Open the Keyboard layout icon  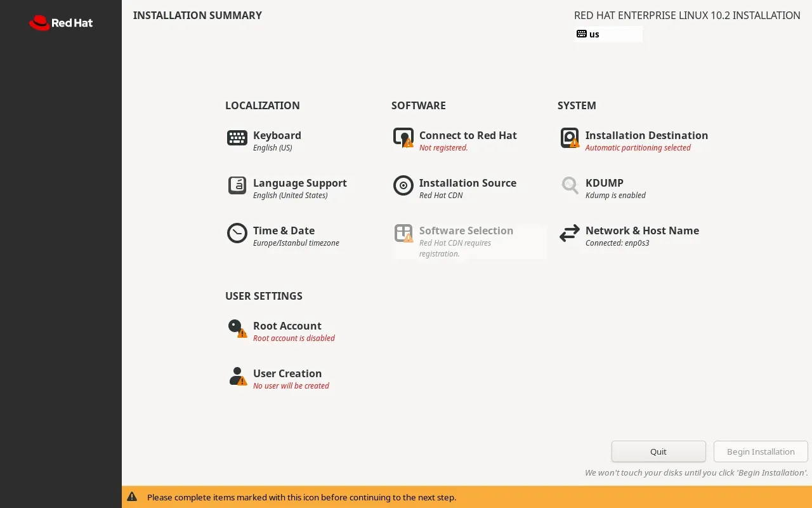[x=237, y=138]
